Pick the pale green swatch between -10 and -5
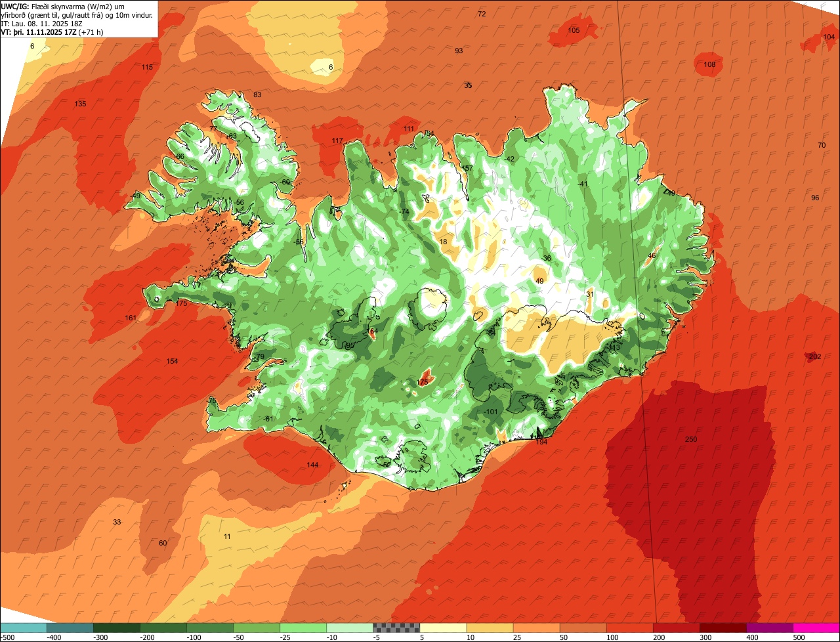The image size is (840, 642). click(349, 628)
